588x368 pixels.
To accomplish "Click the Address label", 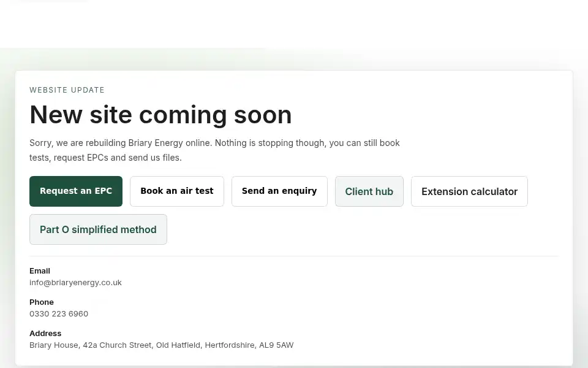I will [45, 333].
